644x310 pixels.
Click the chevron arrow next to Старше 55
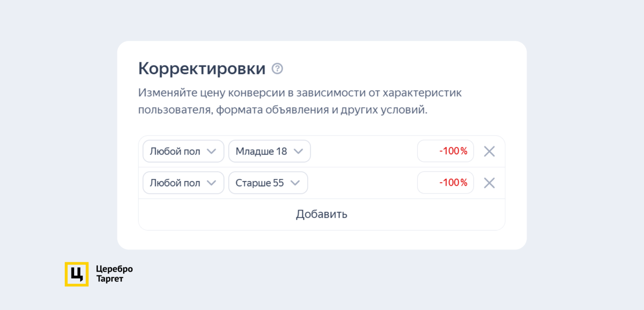(295, 183)
